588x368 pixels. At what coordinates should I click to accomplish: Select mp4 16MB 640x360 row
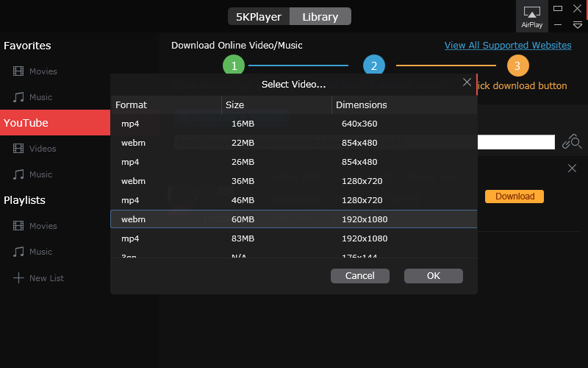point(294,124)
